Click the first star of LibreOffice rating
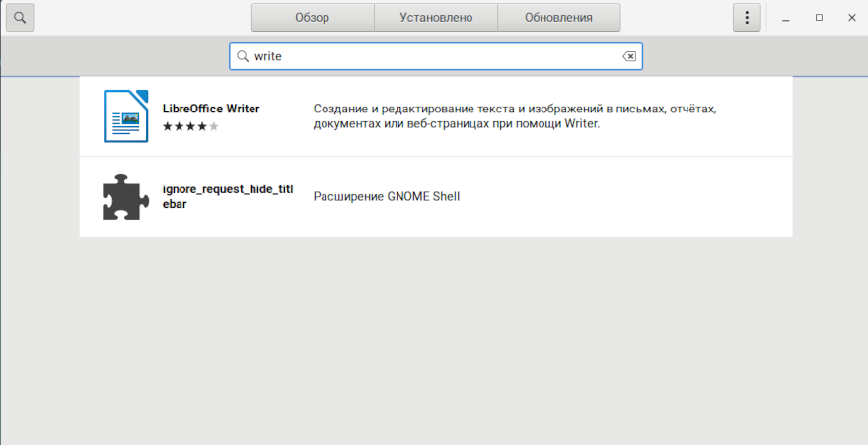 [x=167, y=126]
